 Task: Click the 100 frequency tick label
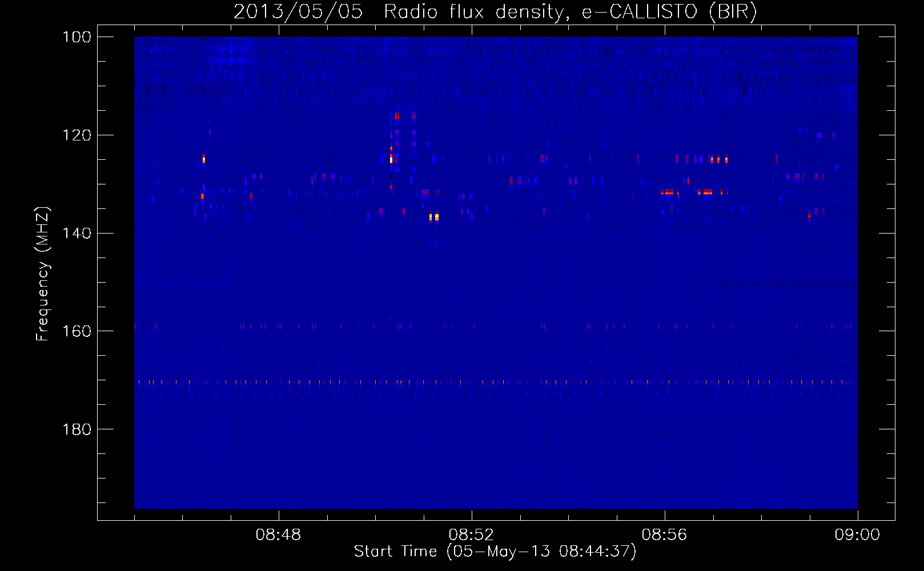click(76, 37)
